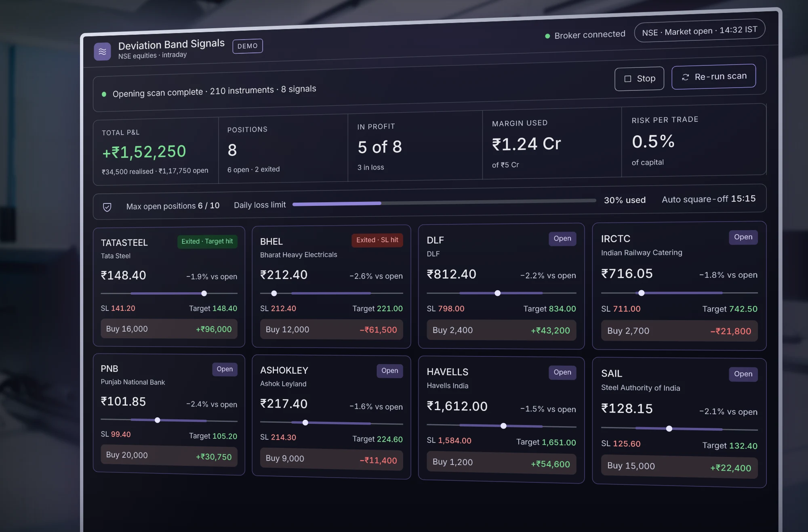Click the ₹217.40 price on ASHOKLEY
Viewport: 808px width, 532px height.
(x=284, y=404)
